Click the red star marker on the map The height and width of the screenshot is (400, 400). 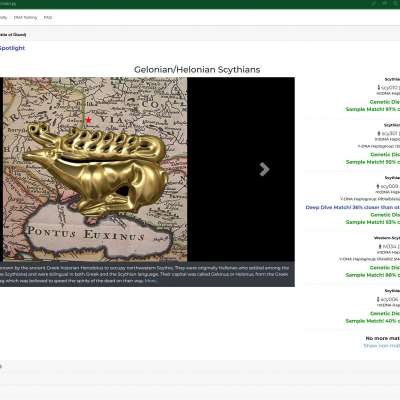tap(88, 120)
